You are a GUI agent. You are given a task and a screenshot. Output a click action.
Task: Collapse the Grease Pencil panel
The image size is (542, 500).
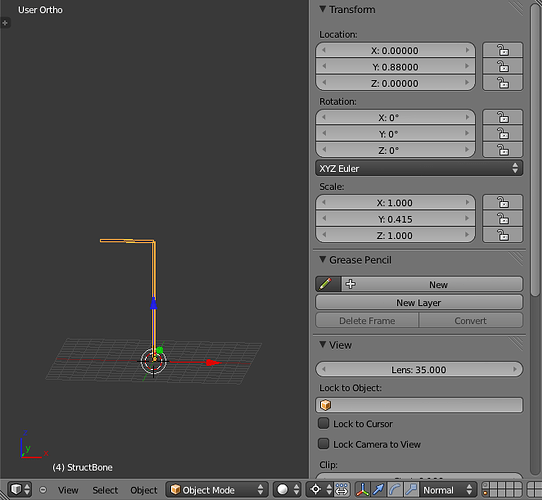[x=323, y=259]
